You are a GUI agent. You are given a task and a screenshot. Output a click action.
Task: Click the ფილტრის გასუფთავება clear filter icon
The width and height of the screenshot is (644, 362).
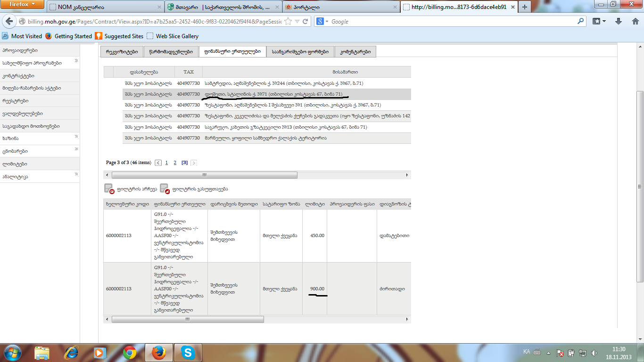pyautogui.click(x=165, y=189)
